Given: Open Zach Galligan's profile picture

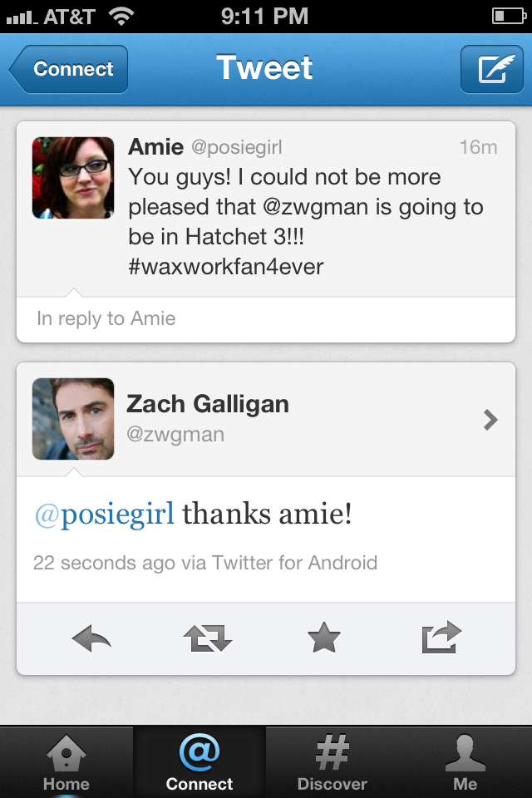Looking at the screenshot, I should click(x=73, y=419).
